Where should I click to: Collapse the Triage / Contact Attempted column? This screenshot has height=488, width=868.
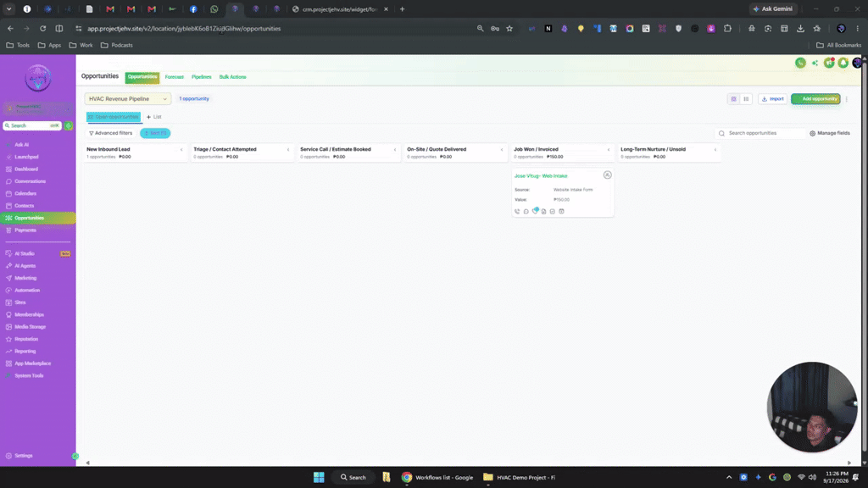point(288,149)
